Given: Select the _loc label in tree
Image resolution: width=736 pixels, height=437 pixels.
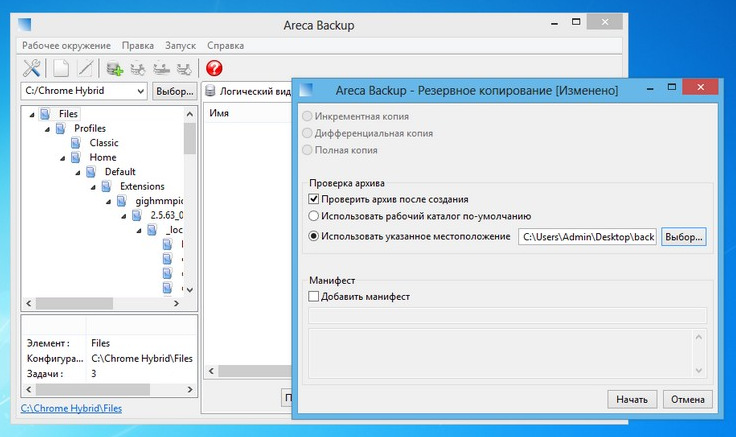Looking at the screenshot, I should tap(174, 230).
